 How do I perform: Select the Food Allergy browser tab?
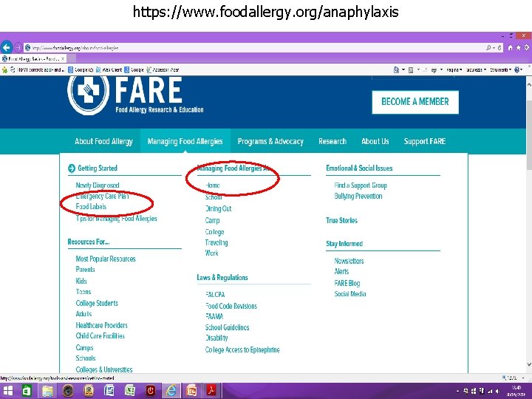coord(33,58)
